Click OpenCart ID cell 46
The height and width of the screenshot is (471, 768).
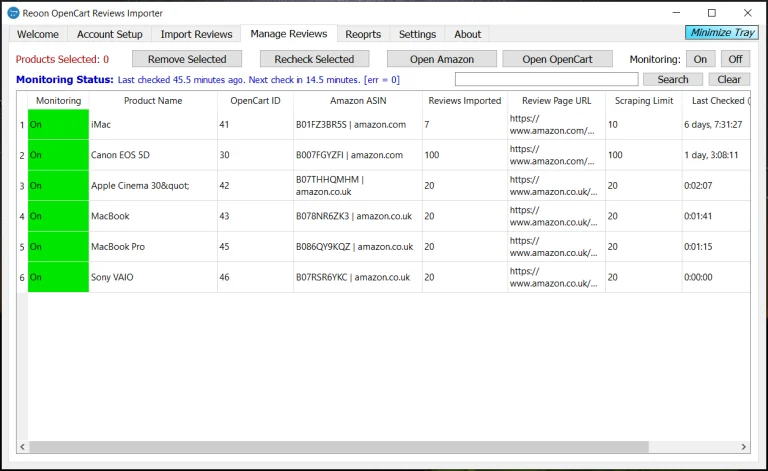coord(255,277)
